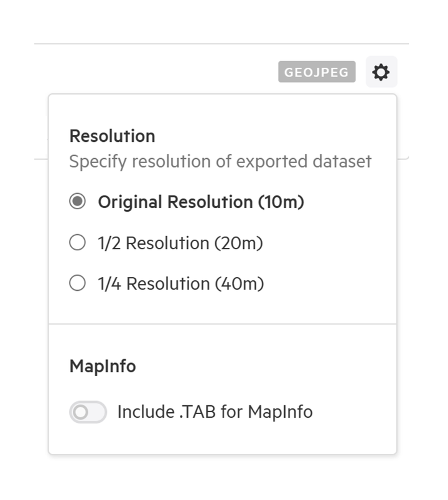448x500 pixels.
Task: Click the 'Include .TAB for MapInfo' label
Action: point(215,412)
